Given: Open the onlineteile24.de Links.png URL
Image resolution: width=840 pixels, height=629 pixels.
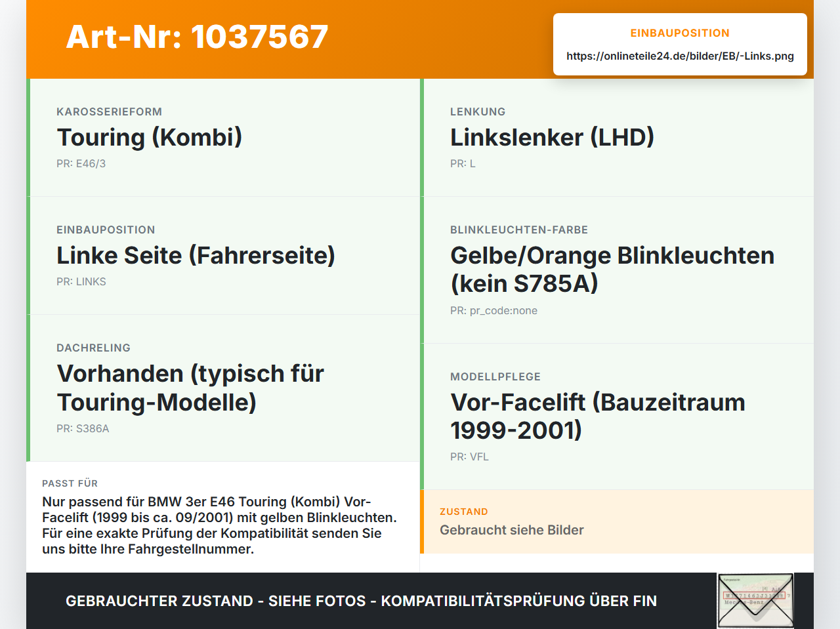Looking at the screenshot, I should coord(680,56).
